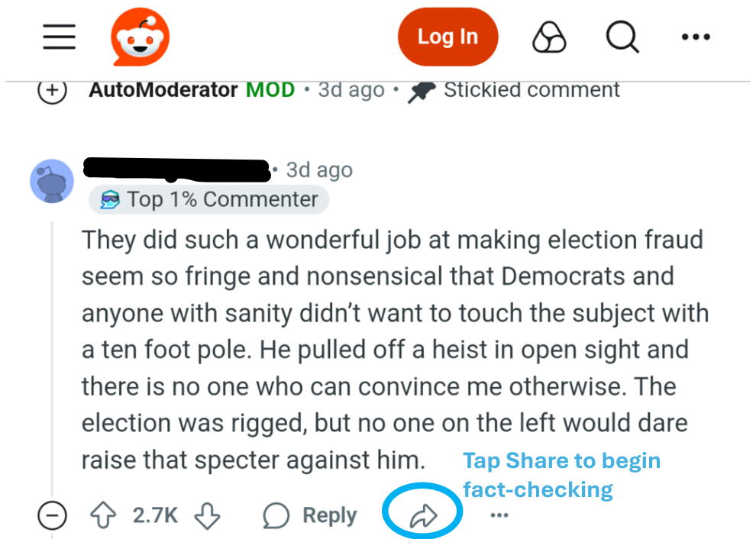Tap the circled Share arrow icon

point(421,512)
